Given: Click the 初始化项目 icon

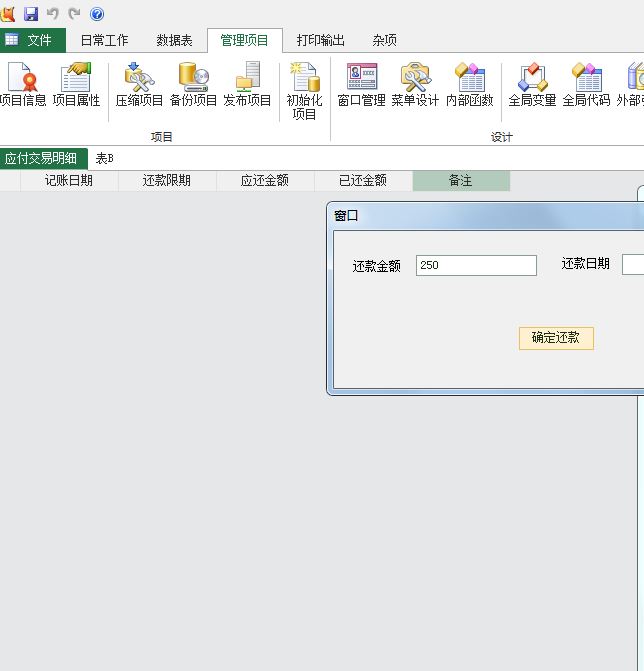Looking at the screenshot, I should (304, 79).
